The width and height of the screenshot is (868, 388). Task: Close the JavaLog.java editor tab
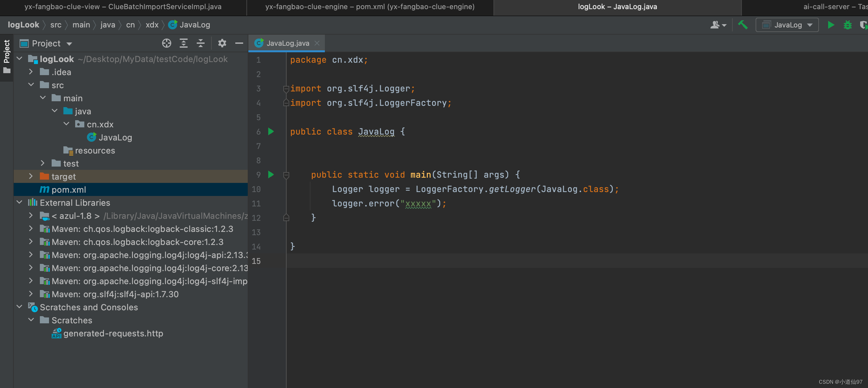tap(317, 43)
